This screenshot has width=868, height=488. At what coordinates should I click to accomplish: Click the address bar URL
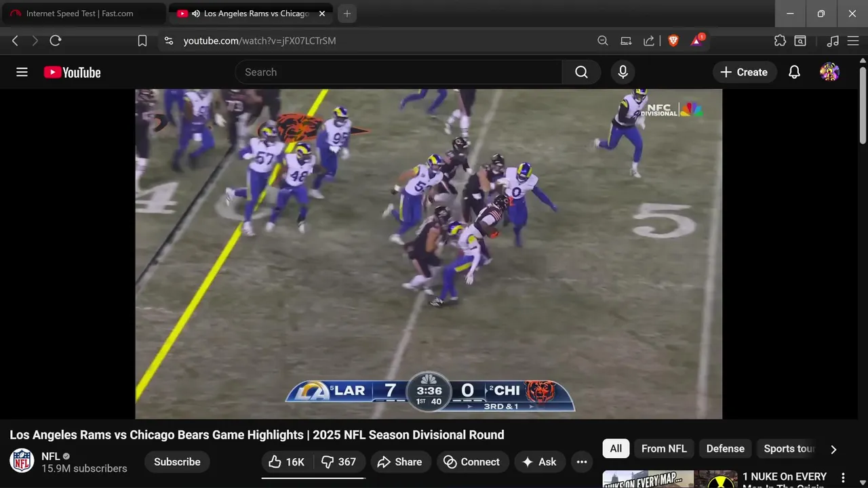260,41
